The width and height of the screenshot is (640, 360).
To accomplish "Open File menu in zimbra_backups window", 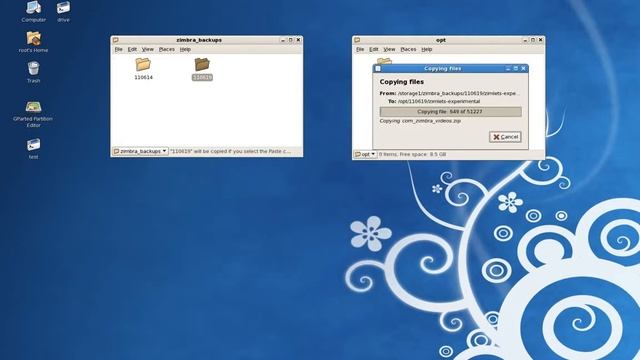I will tap(118, 49).
